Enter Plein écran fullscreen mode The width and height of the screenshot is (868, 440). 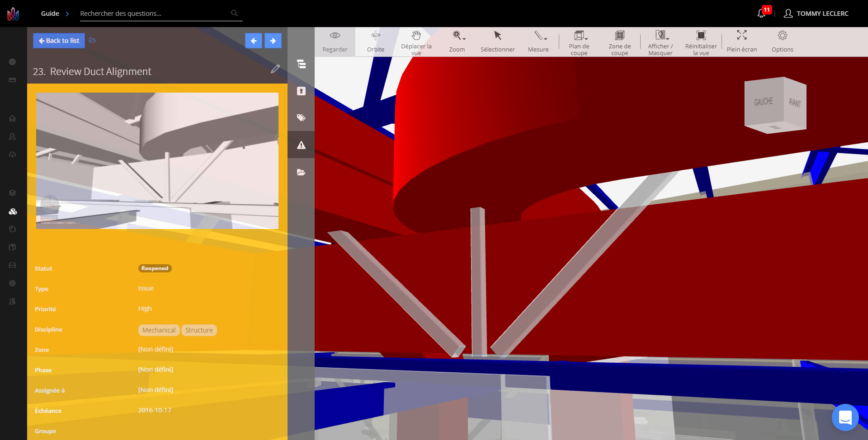[742, 42]
